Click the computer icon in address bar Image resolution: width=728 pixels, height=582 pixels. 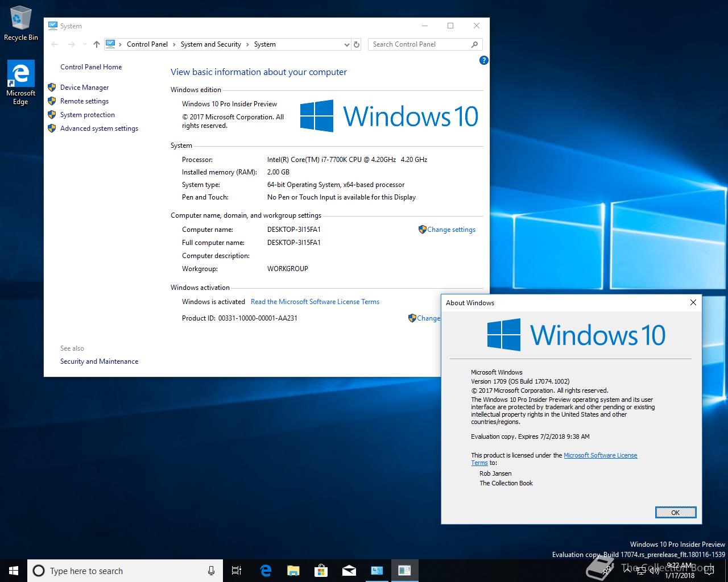click(x=110, y=44)
